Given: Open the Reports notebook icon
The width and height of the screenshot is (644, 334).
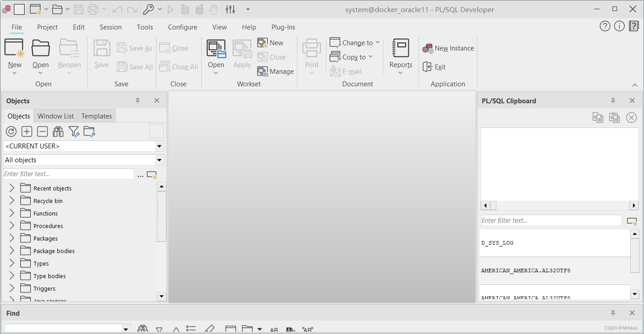Looking at the screenshot, I should [x=401, y=48].
